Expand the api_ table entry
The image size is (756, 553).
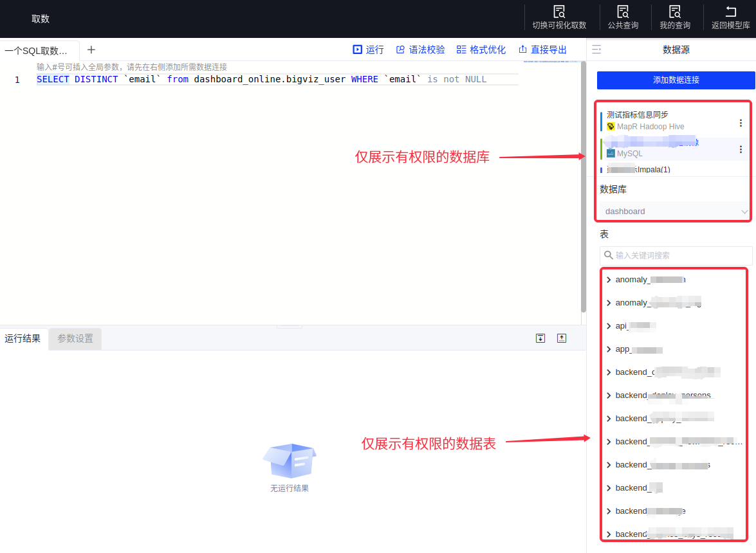coord(609,326)
